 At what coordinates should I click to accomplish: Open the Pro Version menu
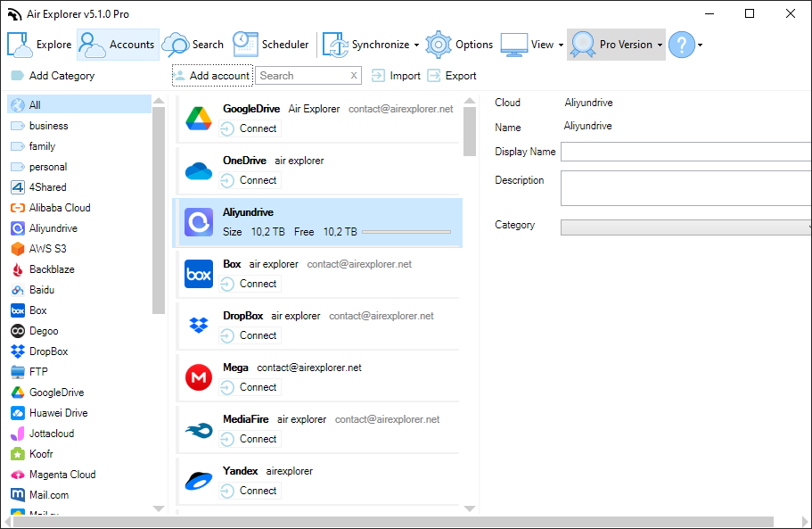616,45
